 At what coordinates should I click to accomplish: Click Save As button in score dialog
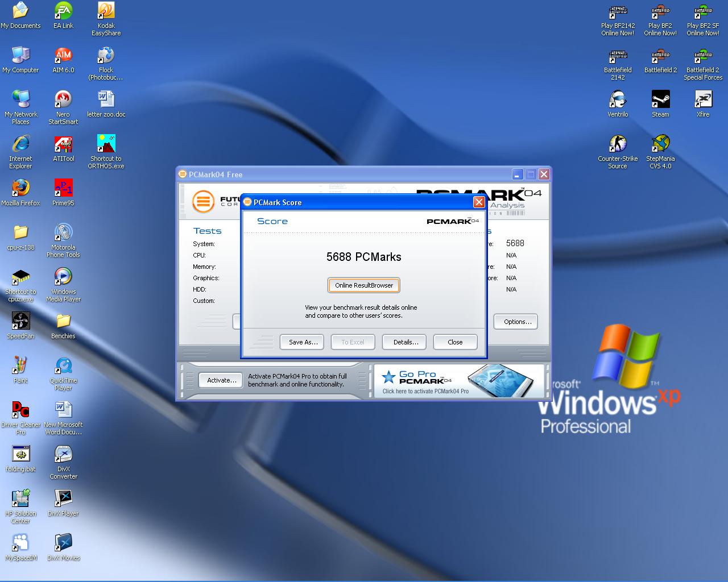tap(303, 342)
